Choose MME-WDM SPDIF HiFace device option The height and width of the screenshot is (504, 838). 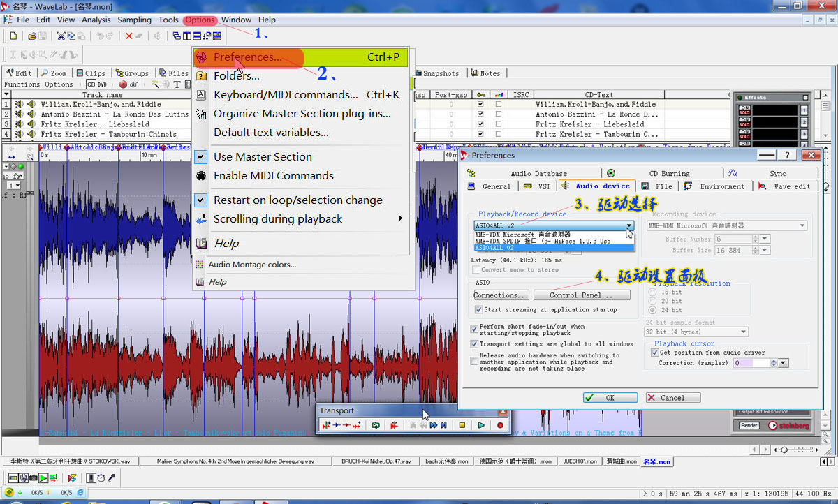[x=554, y=241]
